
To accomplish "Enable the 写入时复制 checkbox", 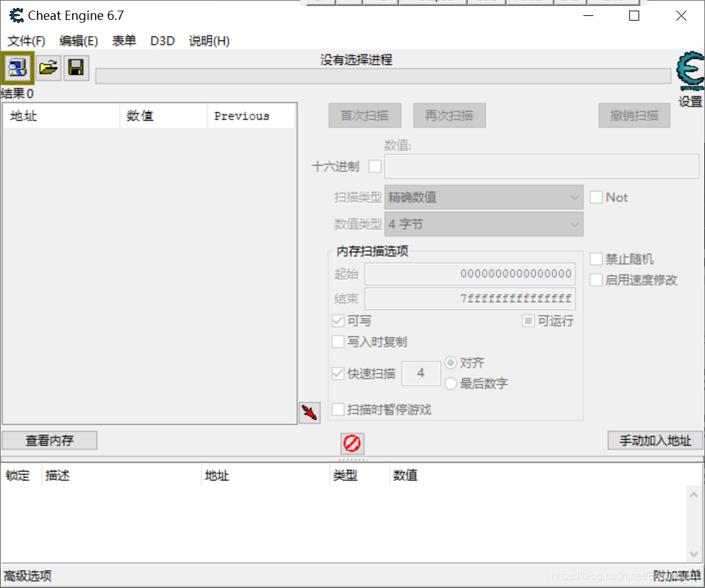I will (x=338, y=342).
